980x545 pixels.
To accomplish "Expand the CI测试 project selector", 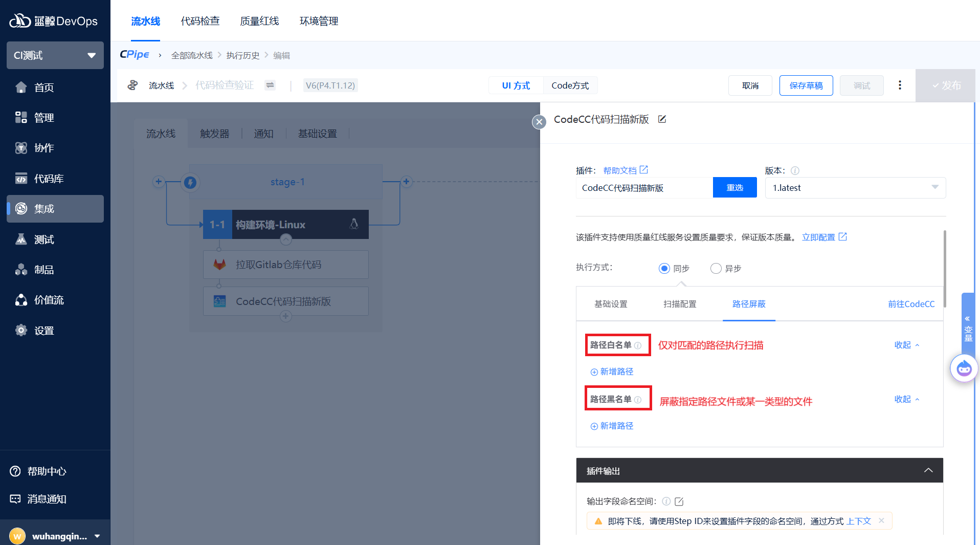I will 55,55.
